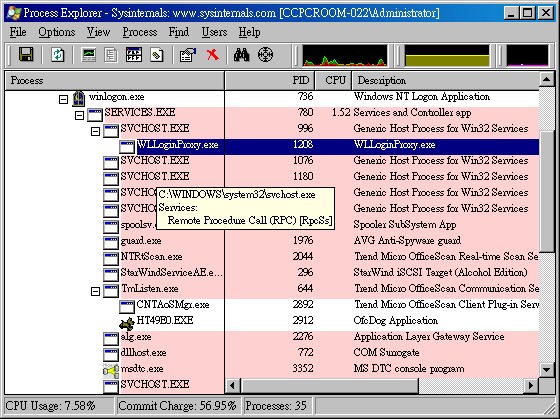This screenshot has width=560, height=419.
Task: Click the horizontal scrollbar left arrow
Action: pos(232,385)
